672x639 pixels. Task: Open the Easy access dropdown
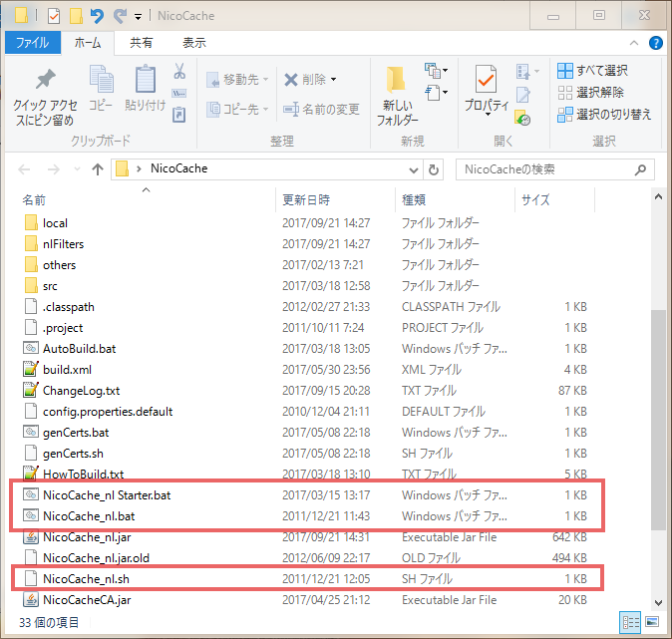437,92
